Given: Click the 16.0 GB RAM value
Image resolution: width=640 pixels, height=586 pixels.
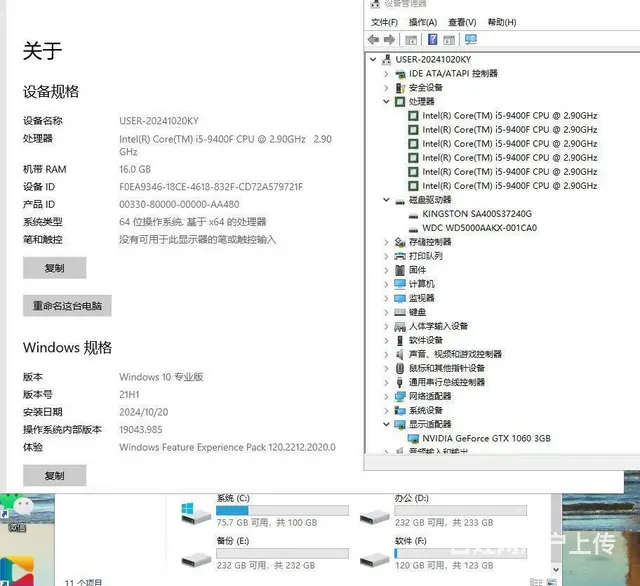Looking at the screenshot, I should (x=135, y=169).
